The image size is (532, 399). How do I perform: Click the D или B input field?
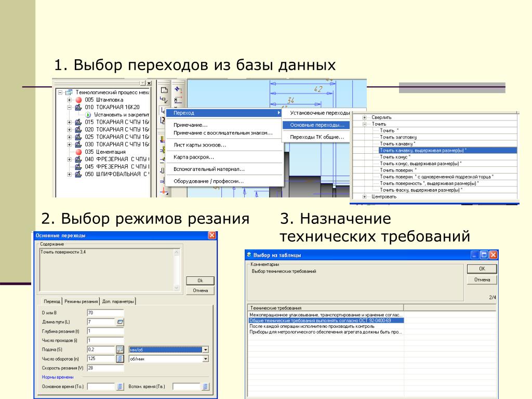click(x=105, y=313)
